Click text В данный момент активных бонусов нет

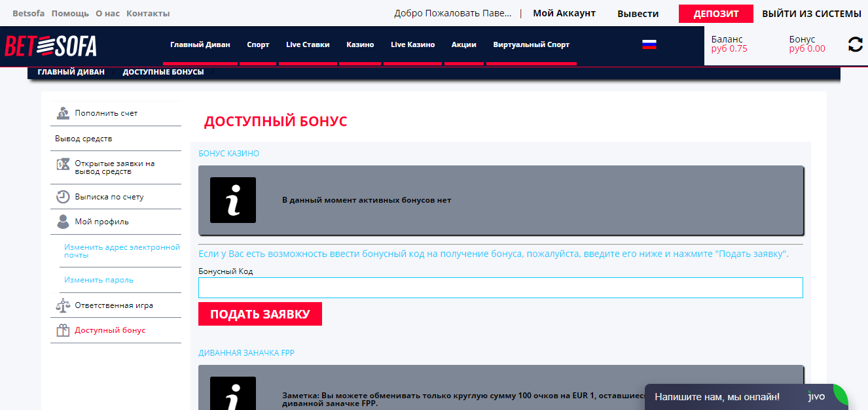click(x=367, y=200)
